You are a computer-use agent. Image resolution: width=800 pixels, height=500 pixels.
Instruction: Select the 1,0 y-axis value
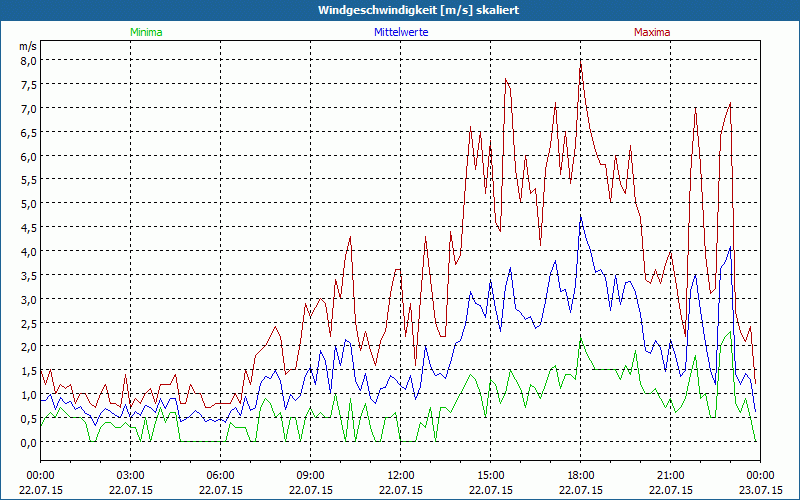point(29,395)
